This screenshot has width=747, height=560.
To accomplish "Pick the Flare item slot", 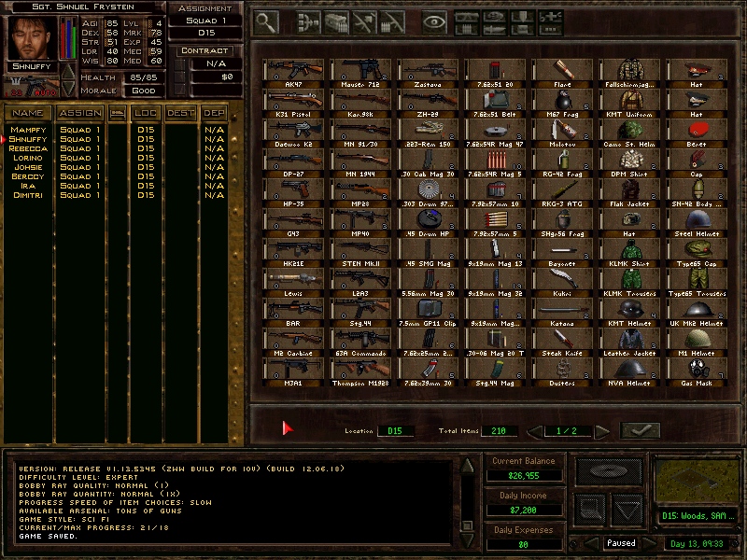I will (562, 74).
